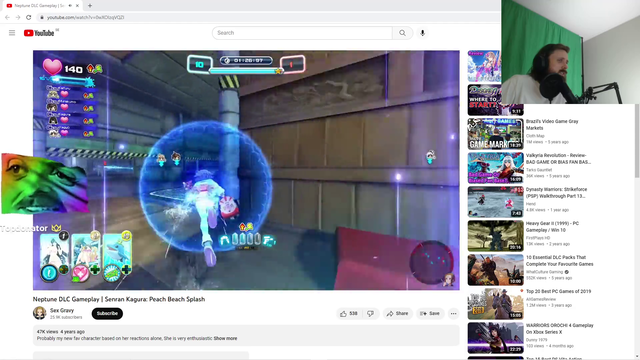Click channel name "Tarks Gauntlet"
Viewport: 640px width, 360px height.
[x=539, y=170]
